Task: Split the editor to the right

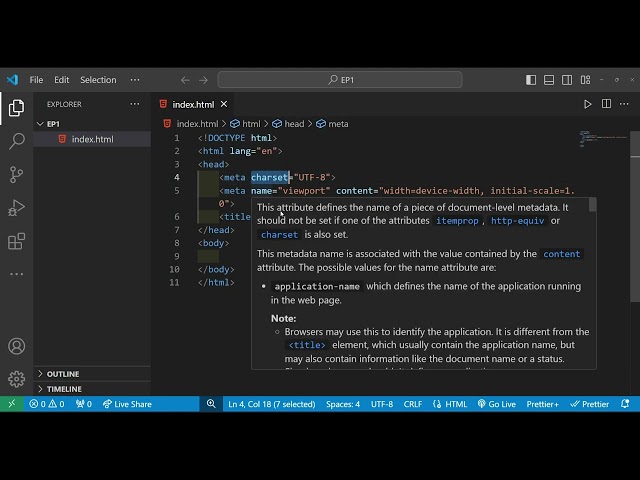Action: point(607,104)
